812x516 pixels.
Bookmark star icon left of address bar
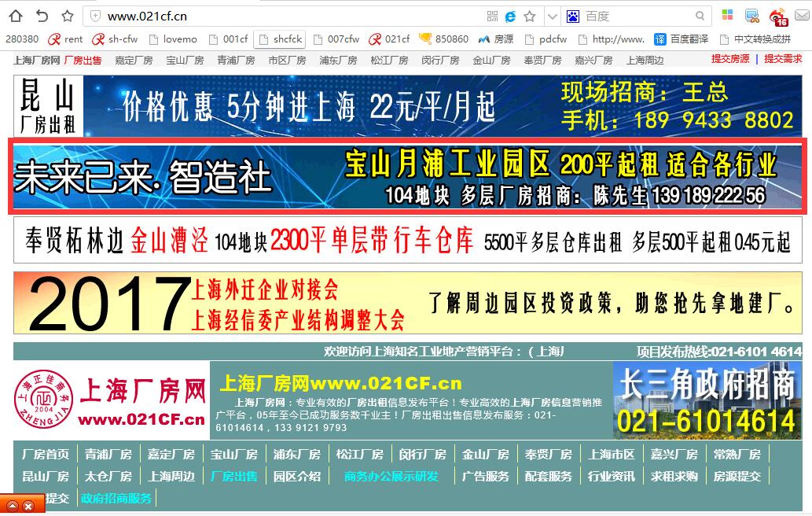[68, 16]
